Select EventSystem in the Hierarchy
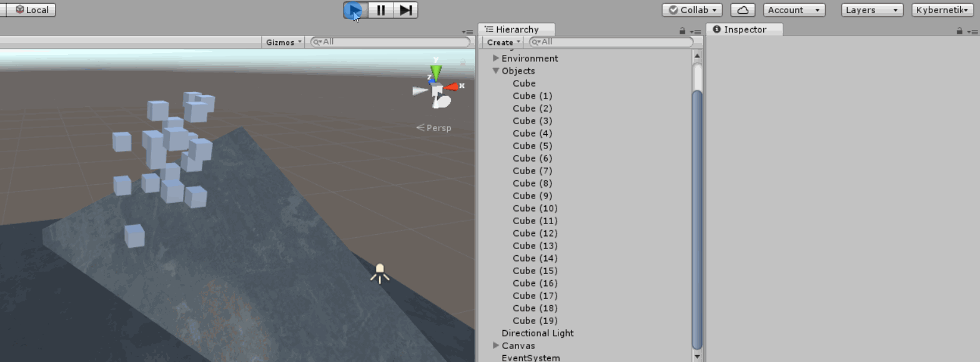This screenshot has height=362, width=980. coord(530,358)
